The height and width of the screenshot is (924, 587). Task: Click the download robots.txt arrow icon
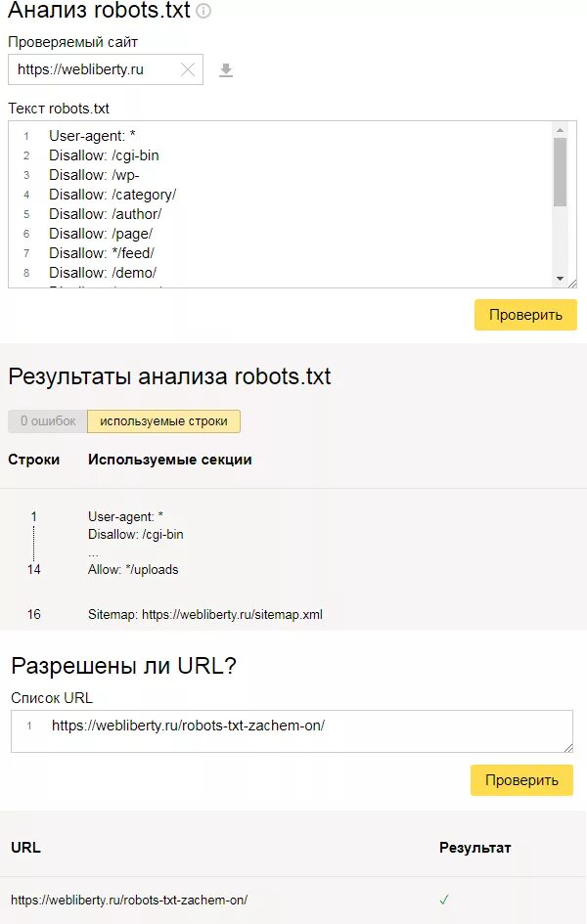[226, 70]
